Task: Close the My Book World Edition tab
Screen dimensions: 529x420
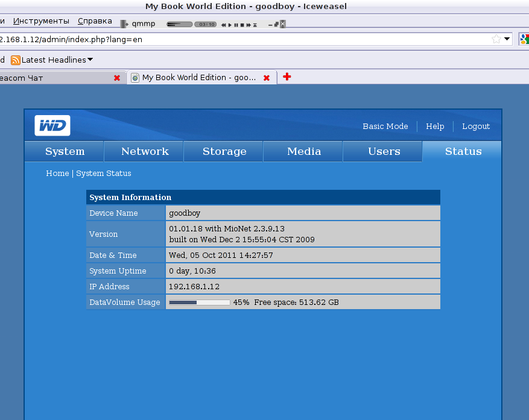Action: point(267,78)
